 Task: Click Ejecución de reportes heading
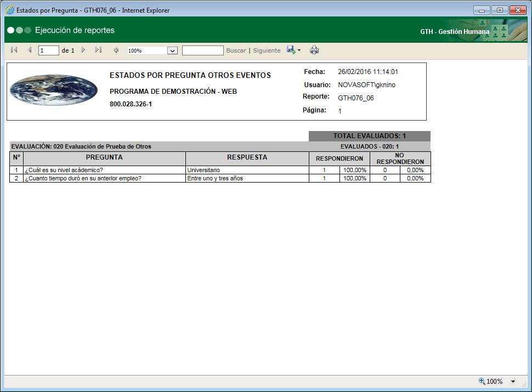[75, 30]
